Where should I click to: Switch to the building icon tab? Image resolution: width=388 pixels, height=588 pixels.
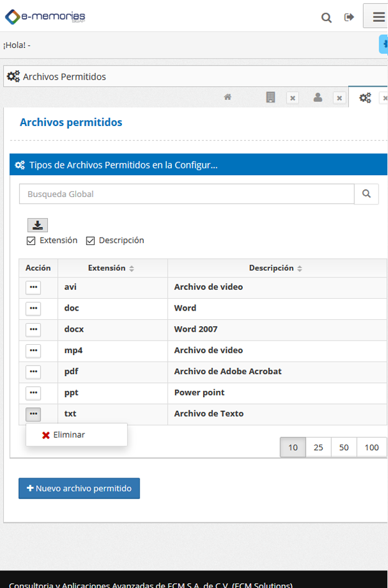point(270,97)
